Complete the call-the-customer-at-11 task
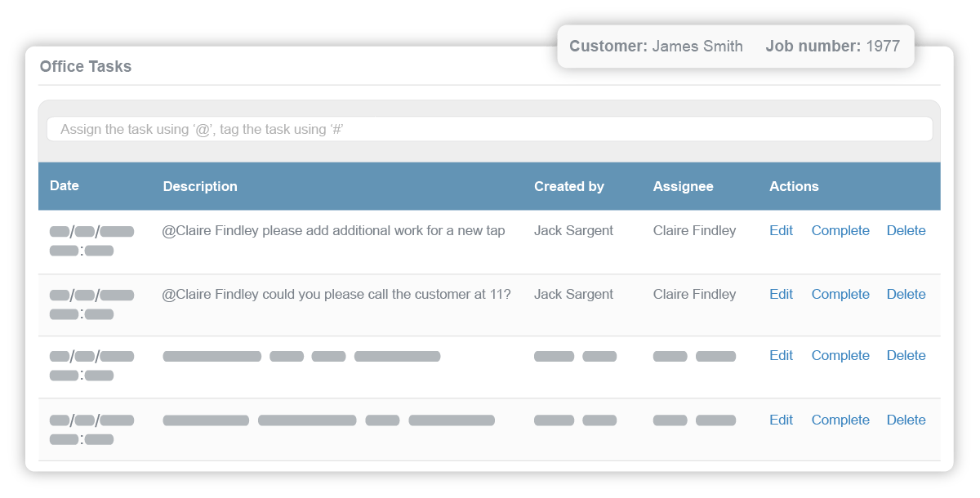The height and width of the screenshot is (498, 980). 840,294
